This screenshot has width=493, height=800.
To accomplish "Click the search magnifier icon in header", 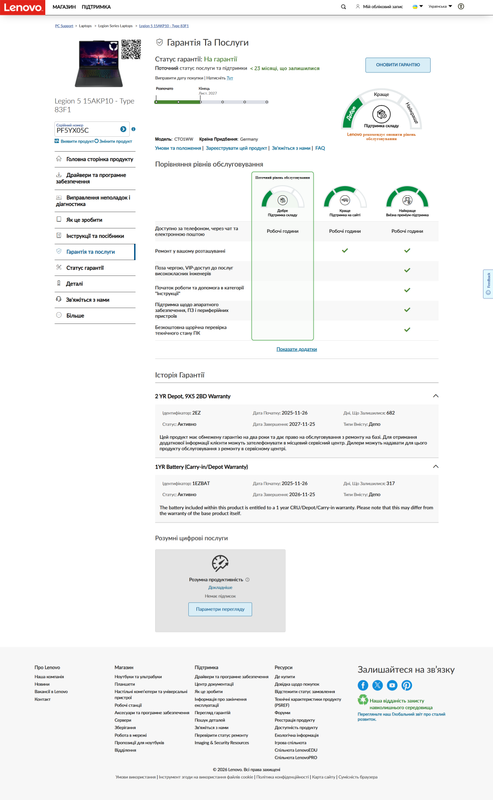I will click(x=343, y=7).
